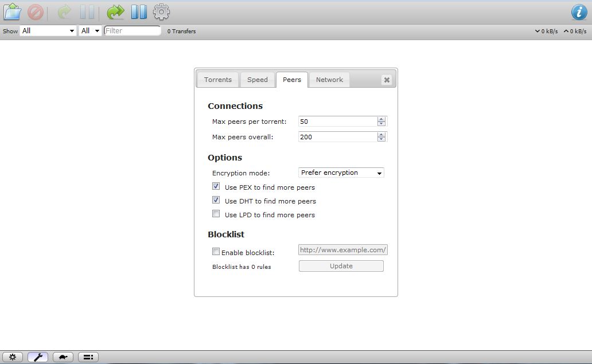Image resolution: width=592 pixels, height=364 pixels.
Task: Increase Max peers overall value
Action: (381, 135)
